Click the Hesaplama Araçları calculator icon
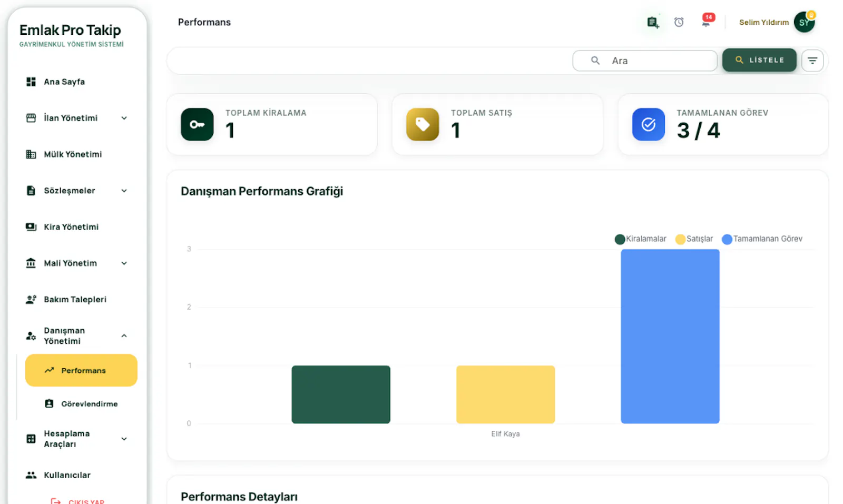The height and width of the screenshot is (504, 843). point(31,439)
